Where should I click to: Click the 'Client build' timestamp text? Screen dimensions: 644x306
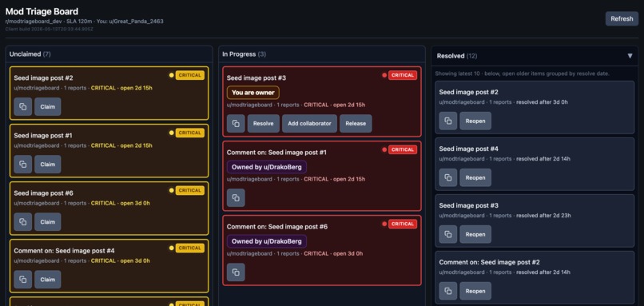[50, 30]
